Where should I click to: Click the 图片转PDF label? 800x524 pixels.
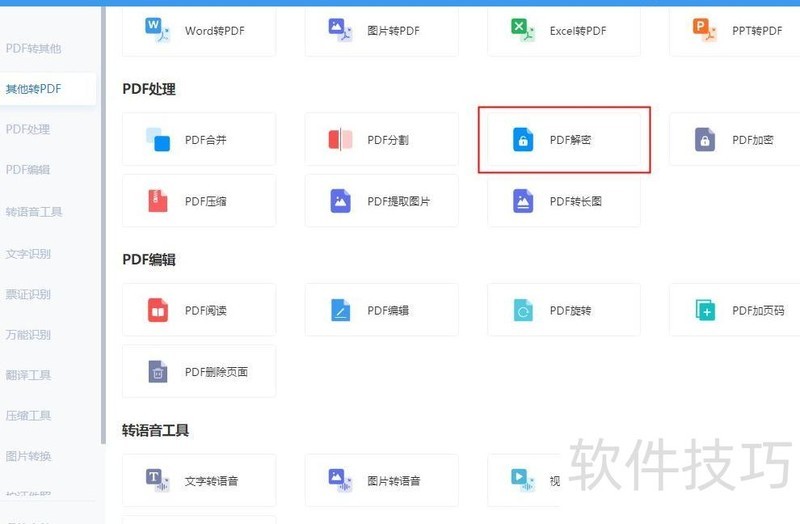(393, 31)
